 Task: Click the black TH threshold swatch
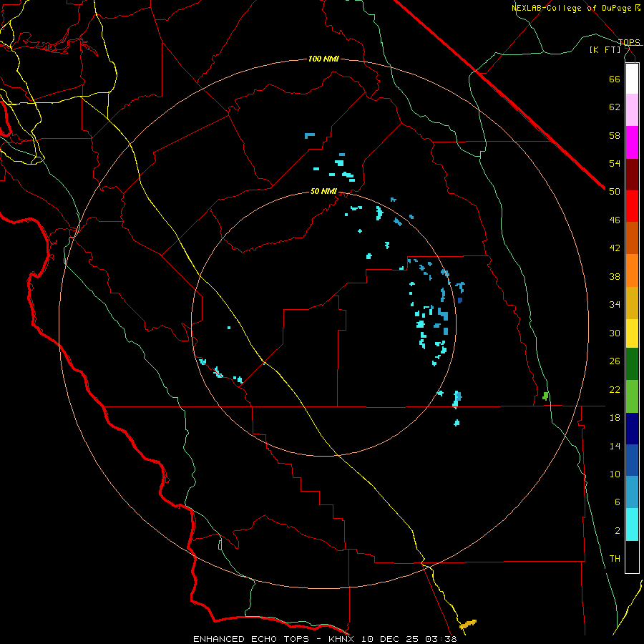632,557
